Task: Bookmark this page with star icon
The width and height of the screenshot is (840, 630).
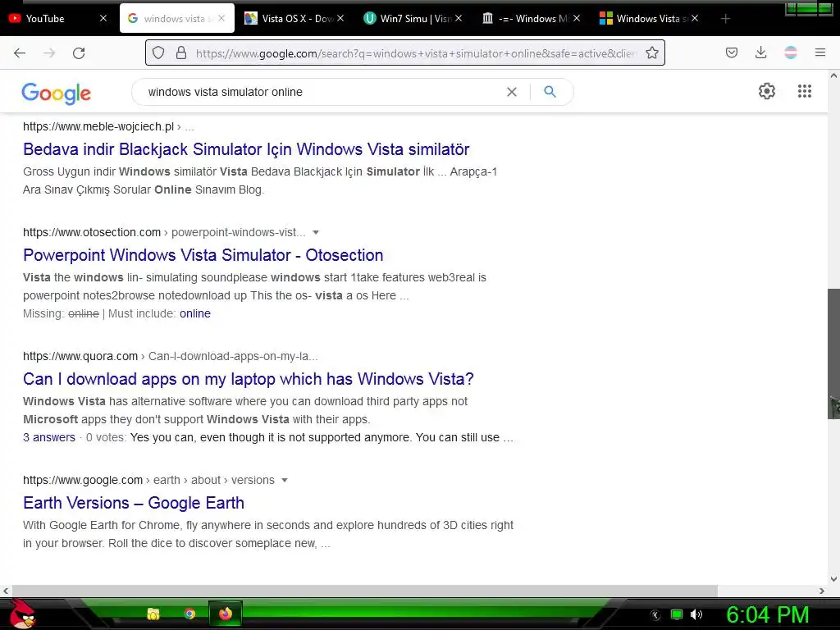Action: (x=651, y=52)
